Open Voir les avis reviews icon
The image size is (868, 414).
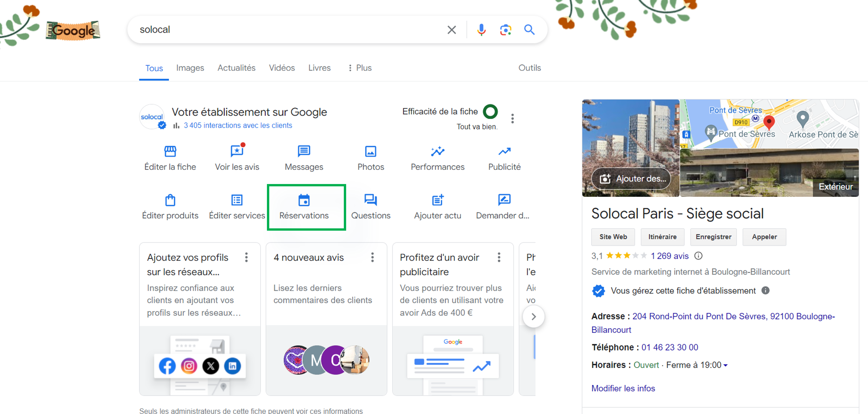click(237, 151)
